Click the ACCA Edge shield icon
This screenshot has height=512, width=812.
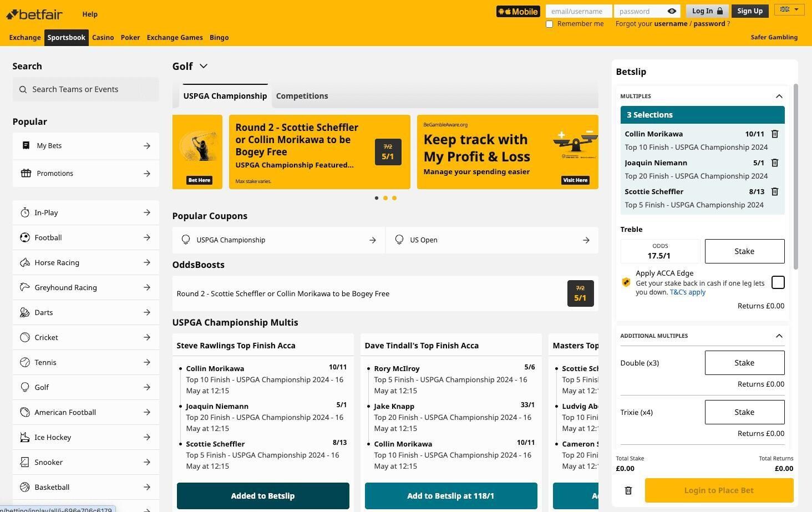[626, 282]
